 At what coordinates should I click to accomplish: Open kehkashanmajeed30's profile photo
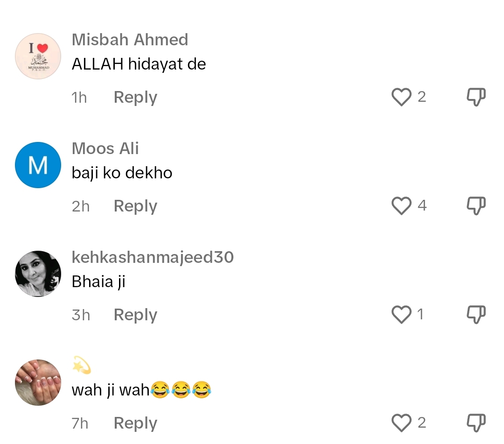(x=38, y=274)
